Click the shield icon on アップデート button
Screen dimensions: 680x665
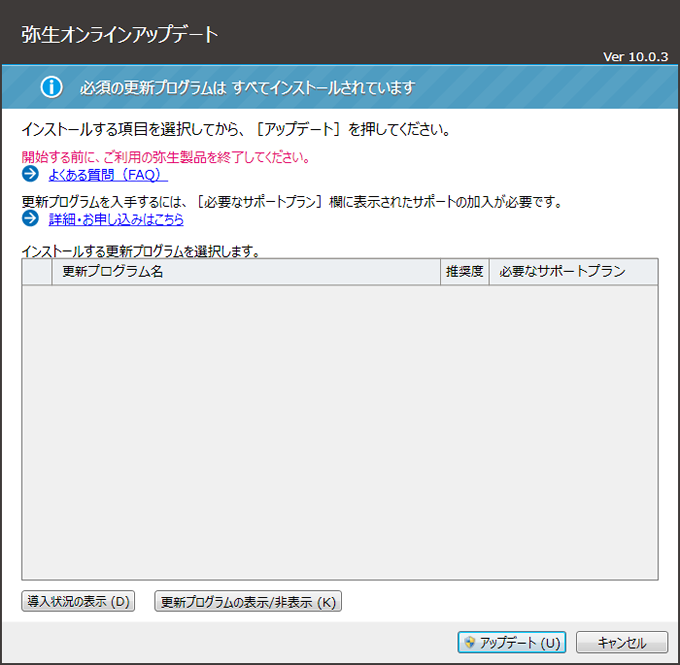pyautogui.click(x=470, y=642)
